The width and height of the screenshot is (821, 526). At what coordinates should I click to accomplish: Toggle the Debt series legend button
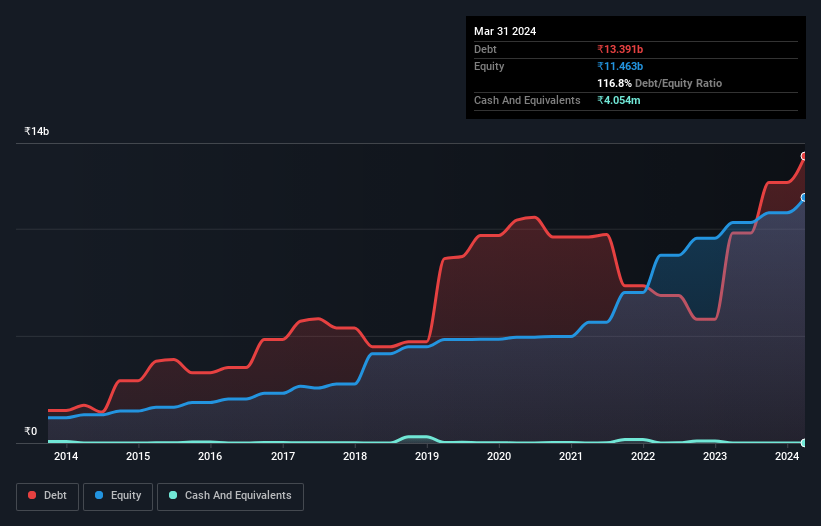(48, 496)
